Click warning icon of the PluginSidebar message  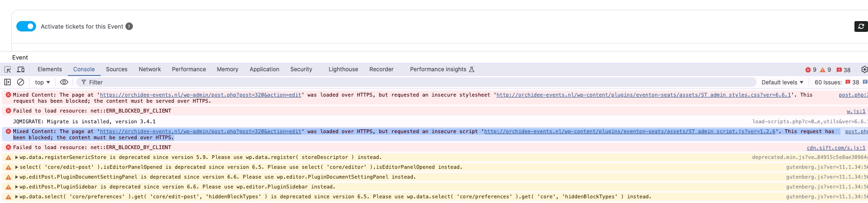(x=8, y=187)
